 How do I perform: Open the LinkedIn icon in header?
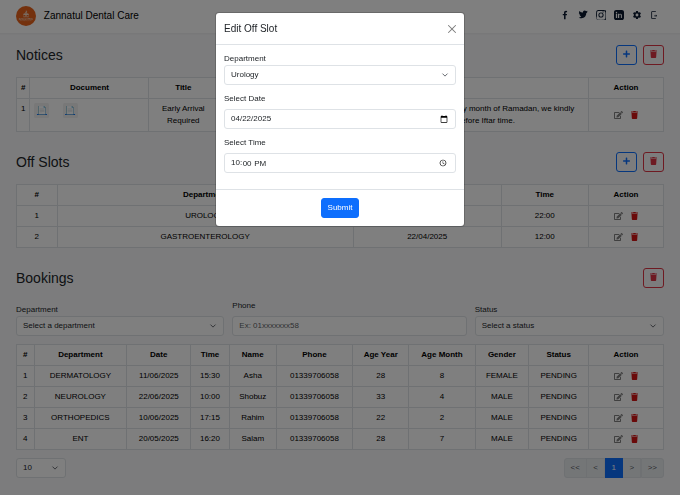619,15
